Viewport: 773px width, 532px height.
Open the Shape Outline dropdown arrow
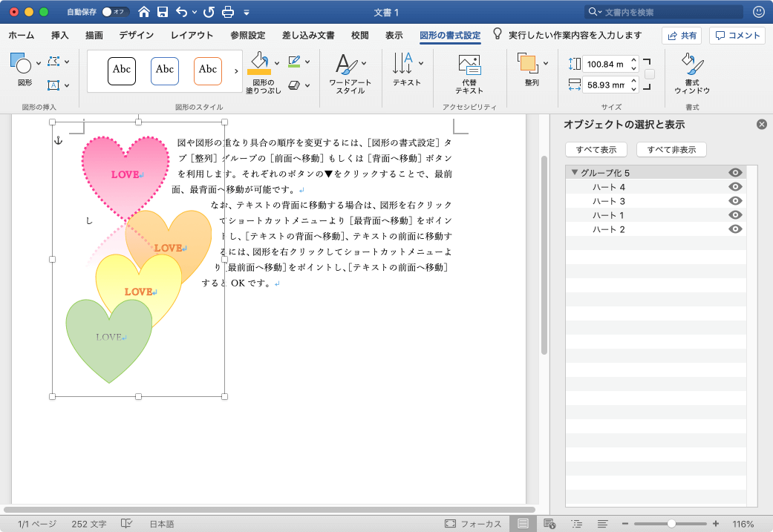[x=307, y=62]
